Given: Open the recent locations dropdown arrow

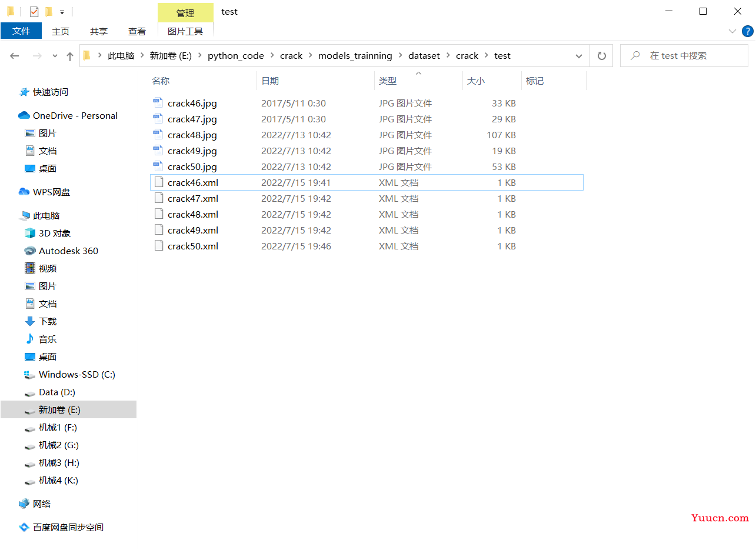Looking at the screenshot, I should pyautogui.click(x=55, y=56).
